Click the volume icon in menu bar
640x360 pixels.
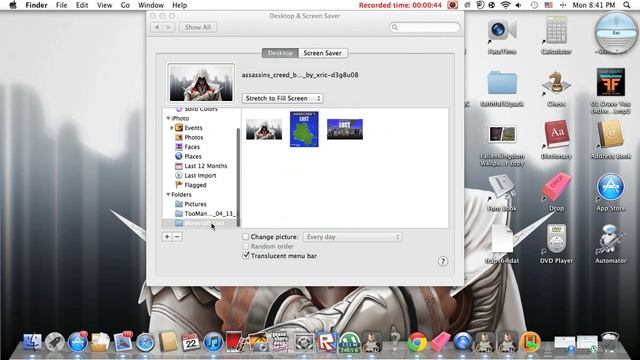click(x=518, y=5)
